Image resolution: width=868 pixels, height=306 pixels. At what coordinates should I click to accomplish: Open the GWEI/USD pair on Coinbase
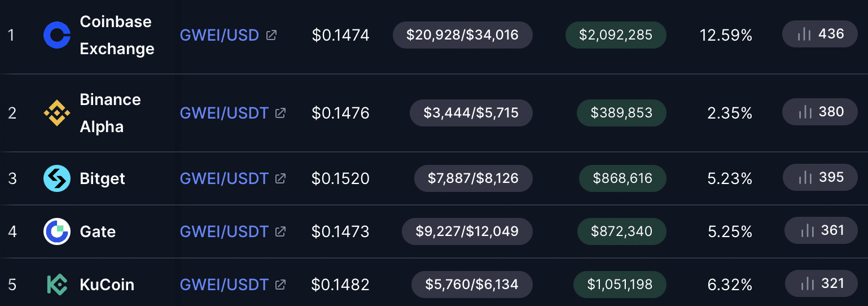pos(220,36)
